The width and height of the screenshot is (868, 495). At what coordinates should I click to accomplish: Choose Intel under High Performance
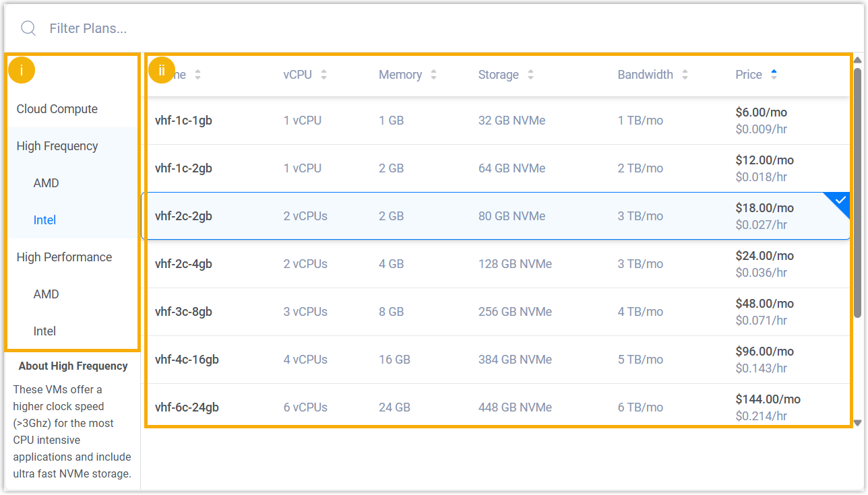(44, 331)
